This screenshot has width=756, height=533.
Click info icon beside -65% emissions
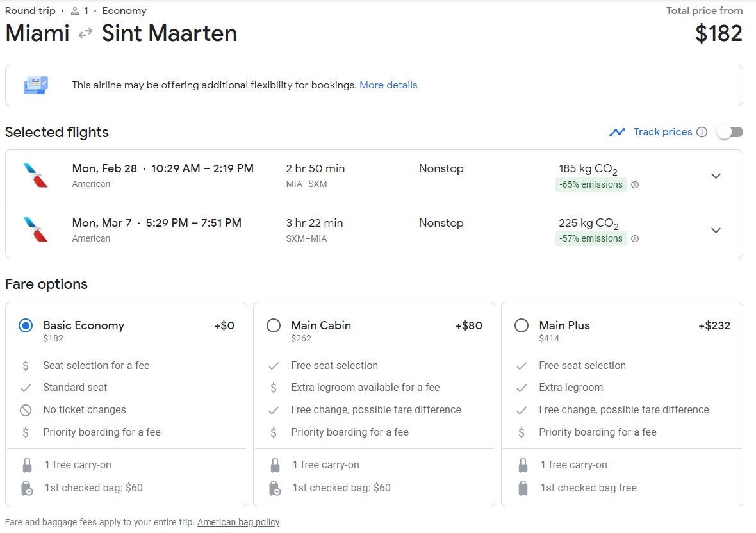[x=635, y=185]
